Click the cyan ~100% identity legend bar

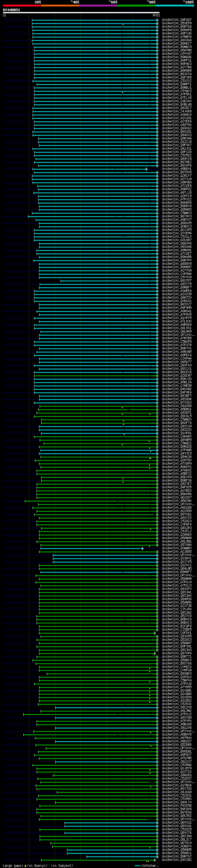[175, 6]
